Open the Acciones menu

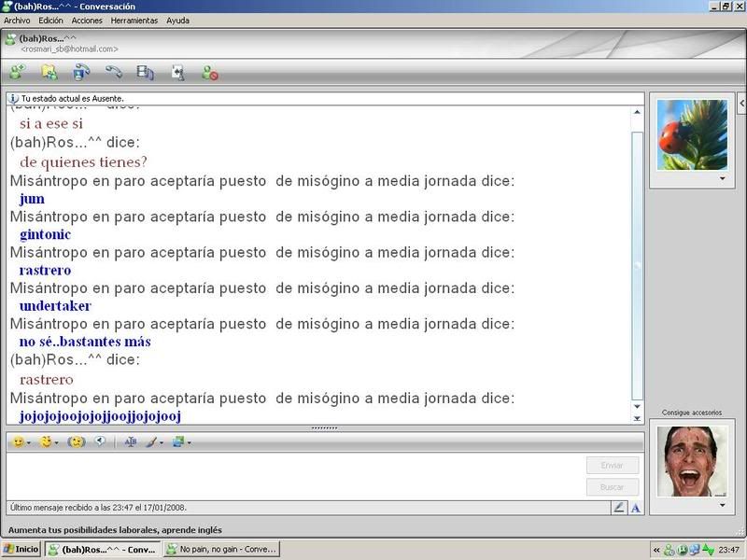pos(87,21)
